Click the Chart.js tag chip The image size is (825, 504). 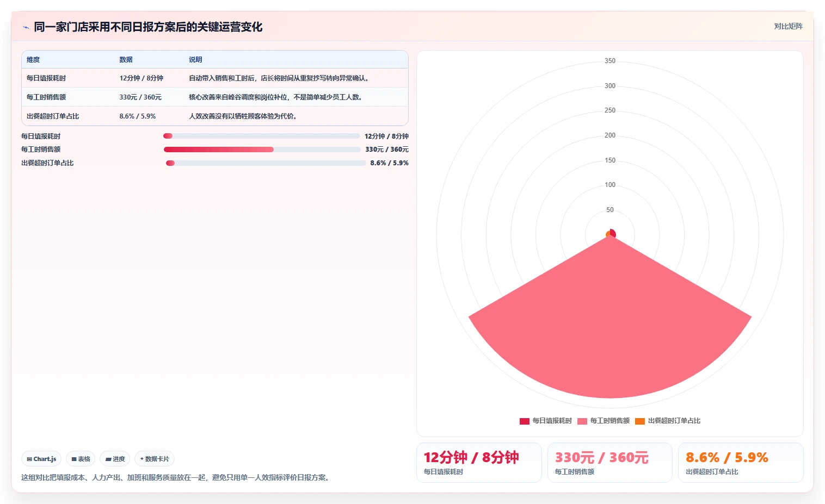[41, 459]
